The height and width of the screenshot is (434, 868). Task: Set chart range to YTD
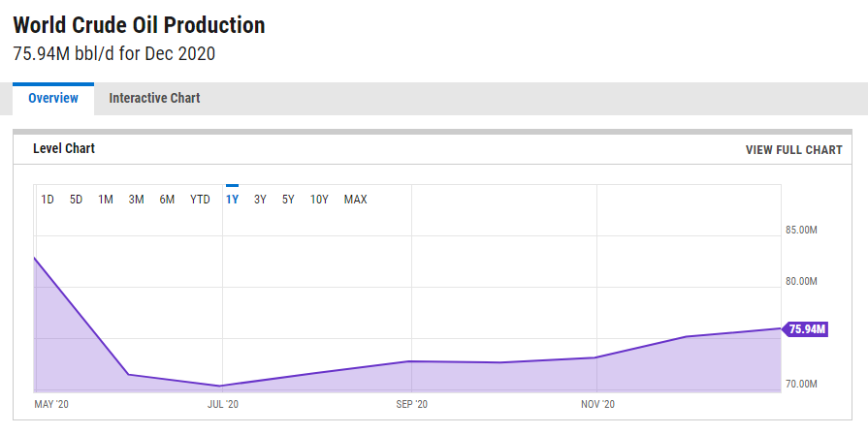click(200, 200)
